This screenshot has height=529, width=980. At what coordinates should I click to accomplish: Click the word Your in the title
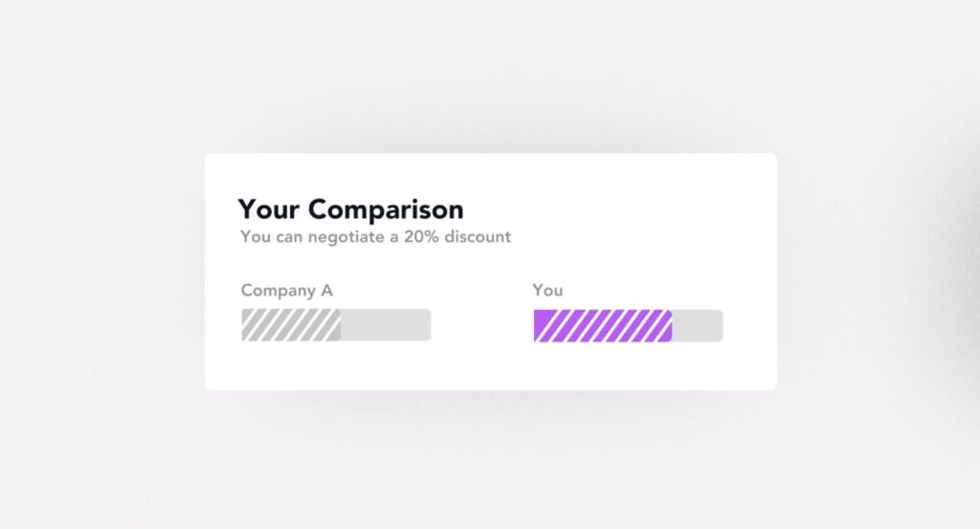click(269, 209)
